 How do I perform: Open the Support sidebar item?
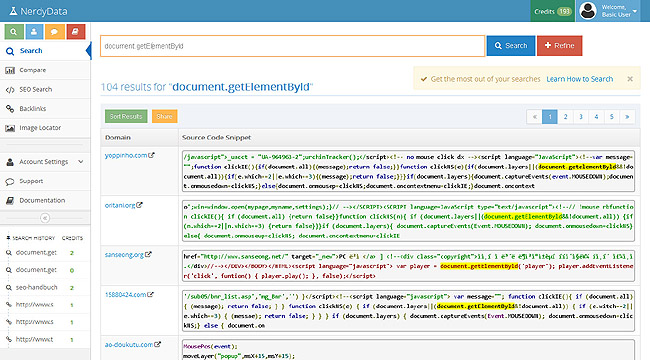pos(45,181)
